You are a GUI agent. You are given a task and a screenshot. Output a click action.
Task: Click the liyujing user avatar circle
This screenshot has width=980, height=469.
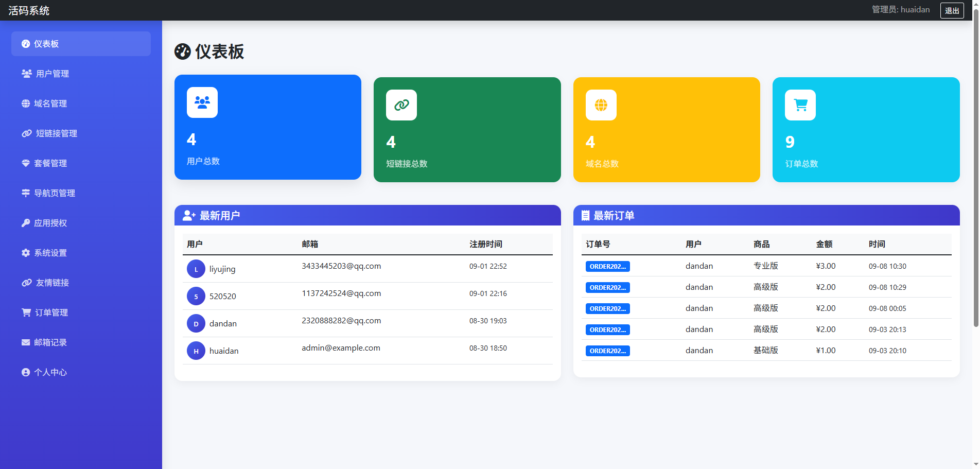(x=196, y=269)
